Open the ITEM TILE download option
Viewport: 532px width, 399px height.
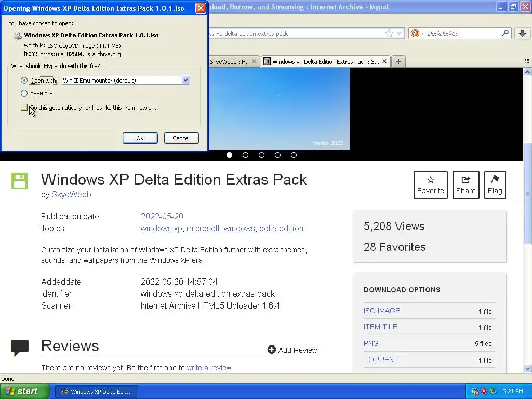[x=380, y=327]
